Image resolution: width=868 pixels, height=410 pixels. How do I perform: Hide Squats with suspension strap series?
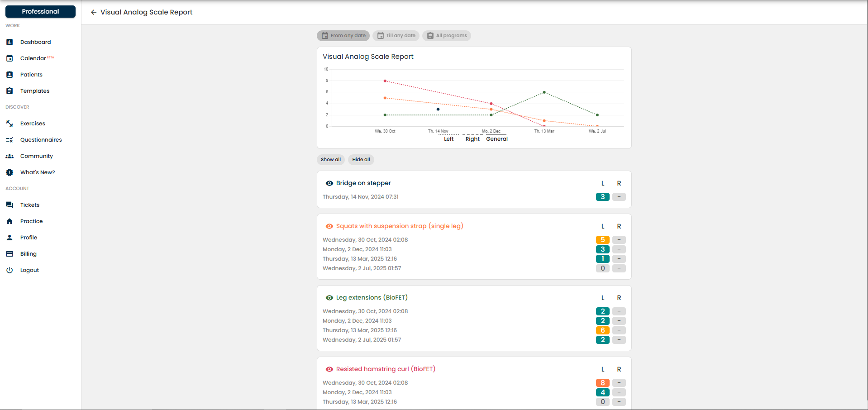click(329, 226)
